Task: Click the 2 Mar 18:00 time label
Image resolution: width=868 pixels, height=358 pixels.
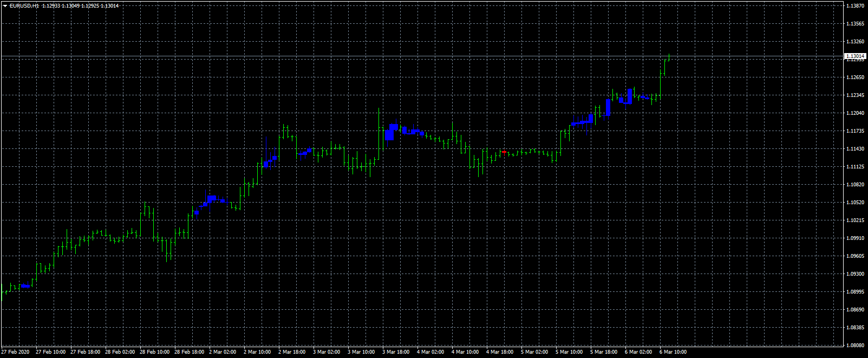Action: 292,352
